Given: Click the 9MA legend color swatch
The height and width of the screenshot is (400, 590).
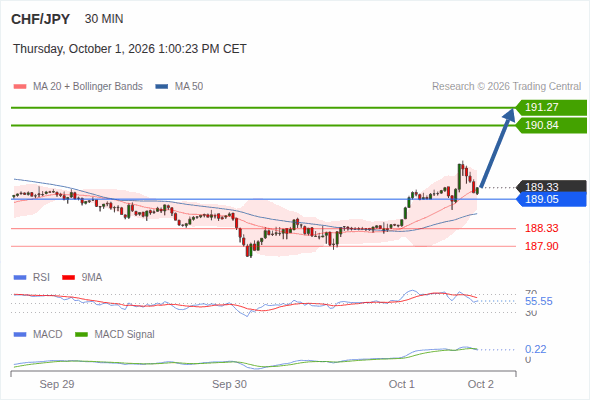Looking at the screenshot, I should [x=68, y=278].
